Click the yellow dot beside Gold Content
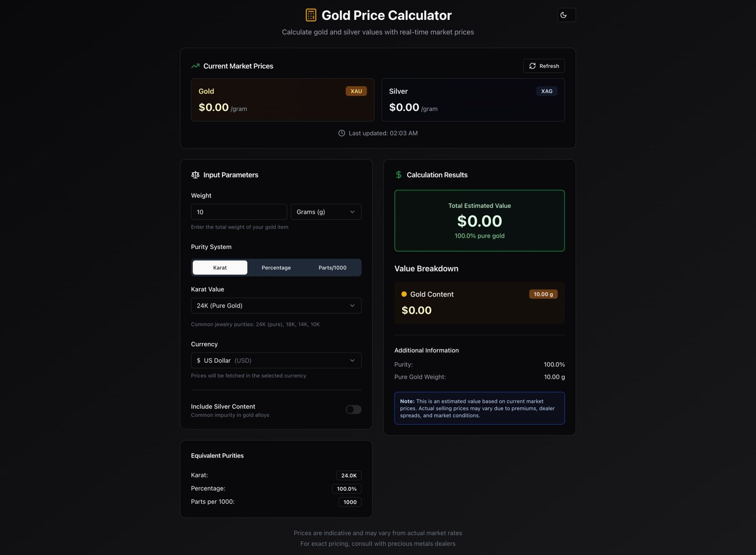The image size is (756, 555). tap(404, 294)
